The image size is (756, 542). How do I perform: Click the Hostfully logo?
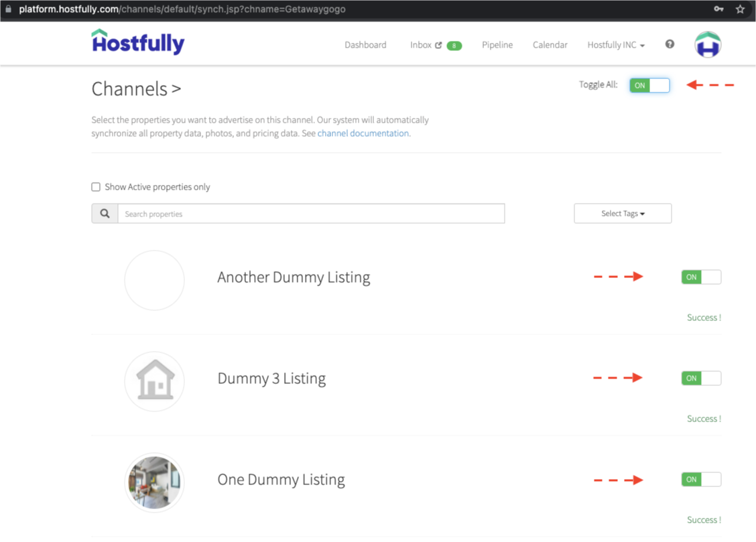138,42
